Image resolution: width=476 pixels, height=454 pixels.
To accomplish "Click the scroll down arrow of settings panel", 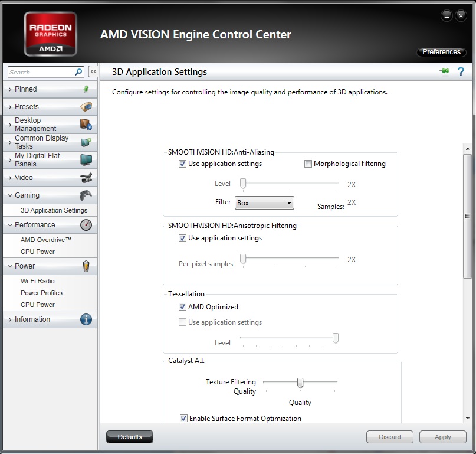I will pyautogui.click(x=468, y=419).
